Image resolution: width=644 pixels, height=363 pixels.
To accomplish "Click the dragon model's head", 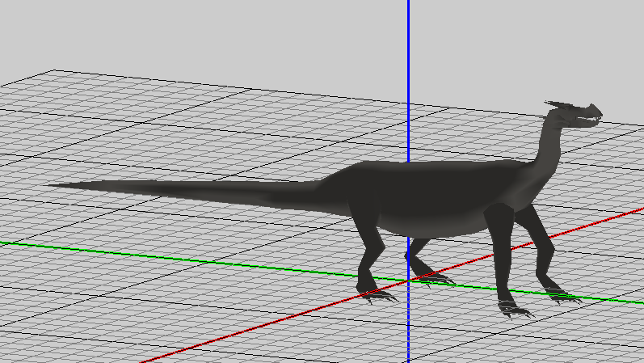I will [575, 113].
